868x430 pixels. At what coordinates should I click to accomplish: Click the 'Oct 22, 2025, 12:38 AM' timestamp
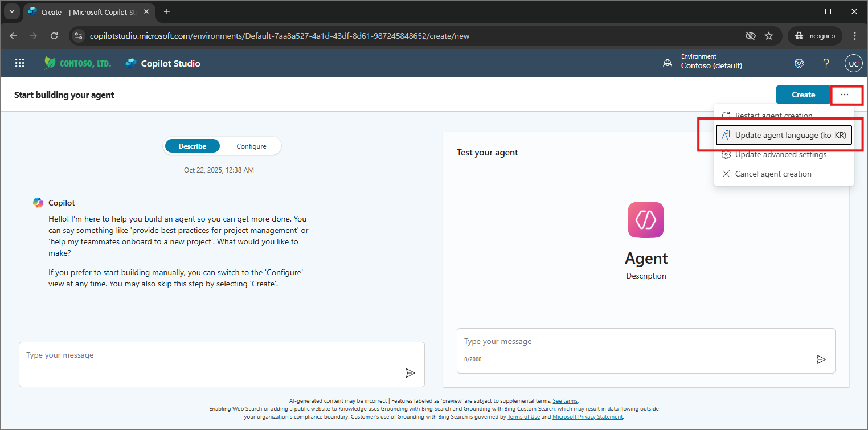(x=219, y=170)
